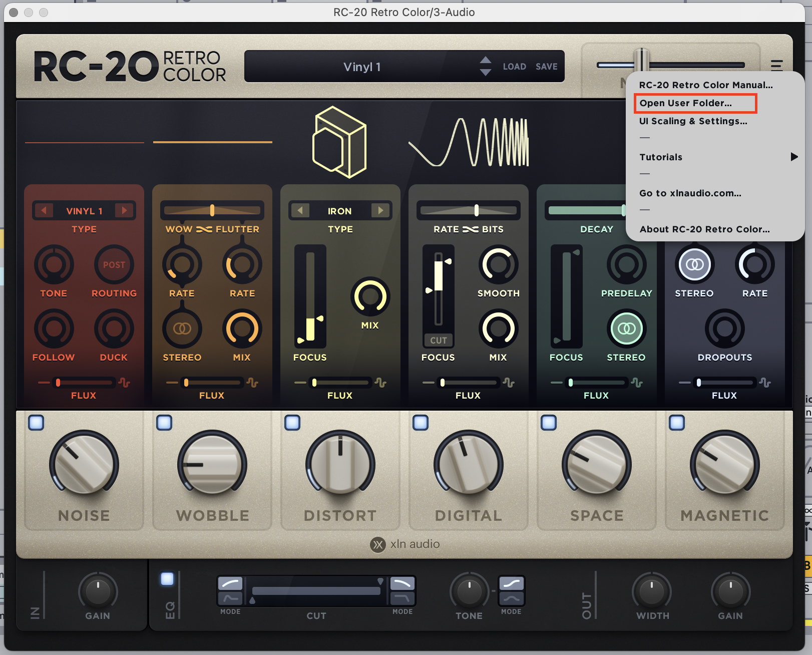Select next noise type after Vinyl 1
This screenshot has width=812, height=655.
(124, 211)
